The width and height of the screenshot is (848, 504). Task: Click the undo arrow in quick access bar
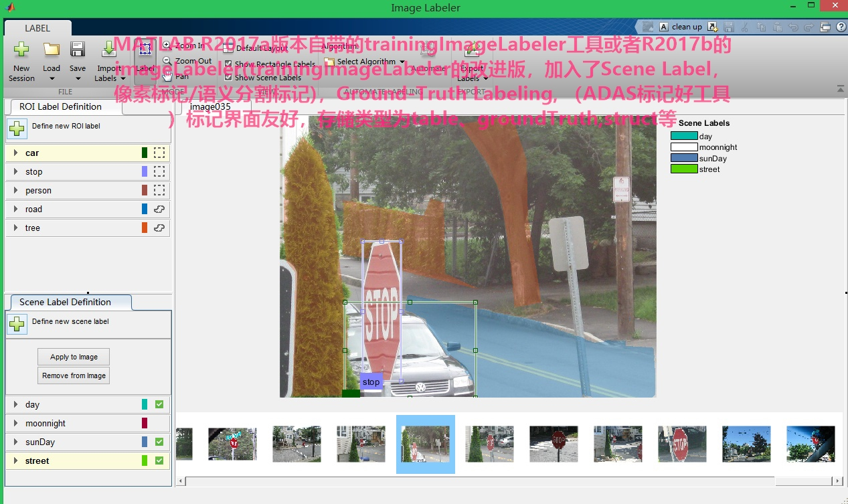(x=793, y=27)
